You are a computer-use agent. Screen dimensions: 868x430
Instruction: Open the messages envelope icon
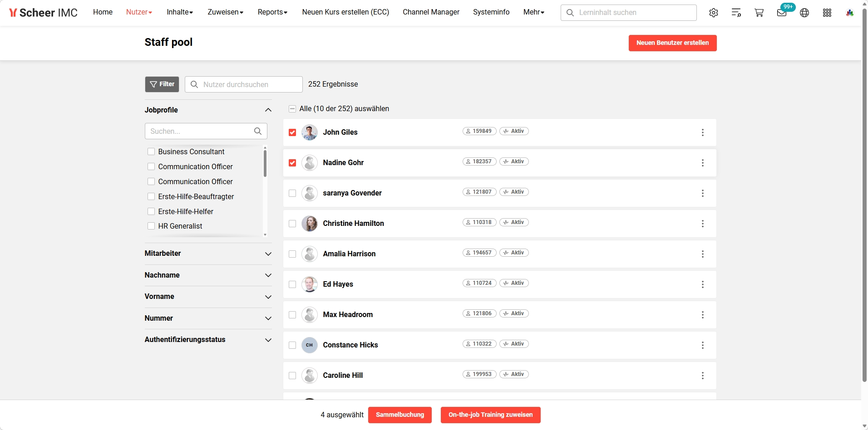[782, 13]
